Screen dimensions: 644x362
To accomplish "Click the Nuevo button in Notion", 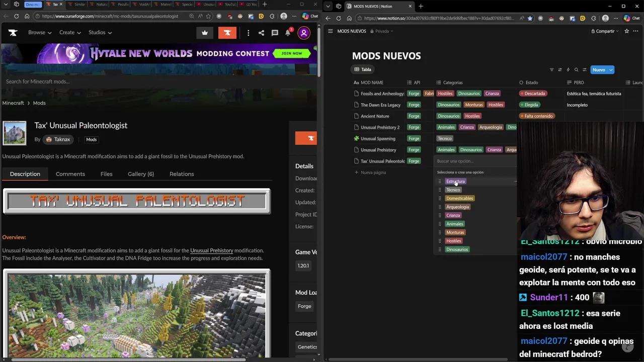I will click(599, 70).
